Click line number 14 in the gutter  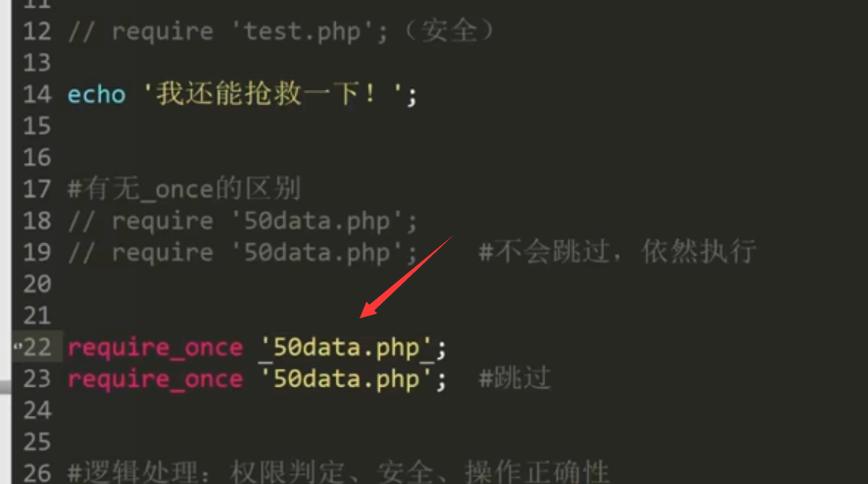click(37, 95)
